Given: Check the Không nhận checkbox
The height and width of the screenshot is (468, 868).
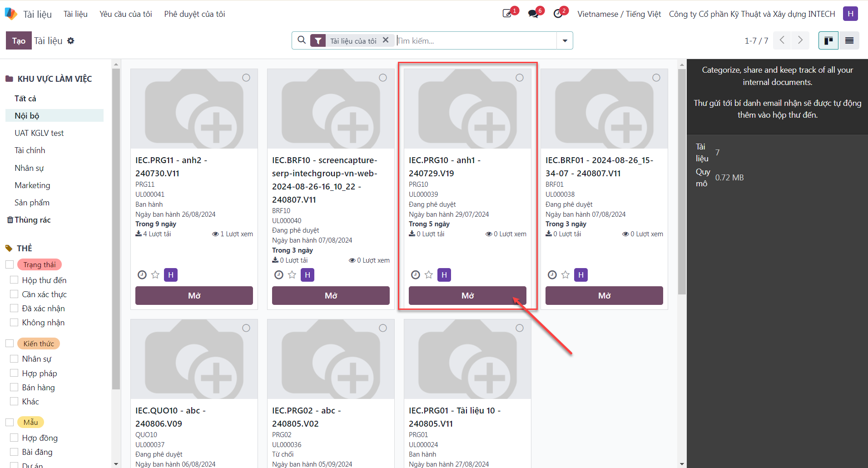Looking at the screenshot, I should (x=14, y=322).
